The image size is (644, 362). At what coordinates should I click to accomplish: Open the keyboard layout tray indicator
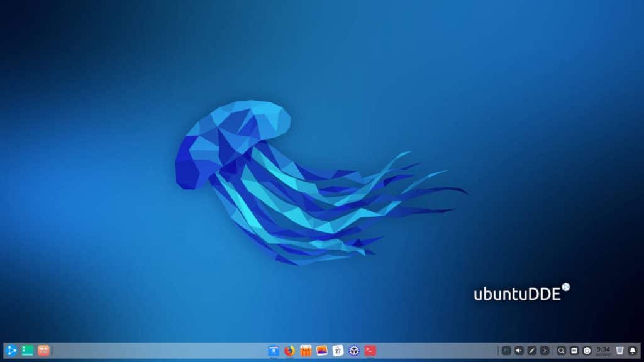(506, 350)
